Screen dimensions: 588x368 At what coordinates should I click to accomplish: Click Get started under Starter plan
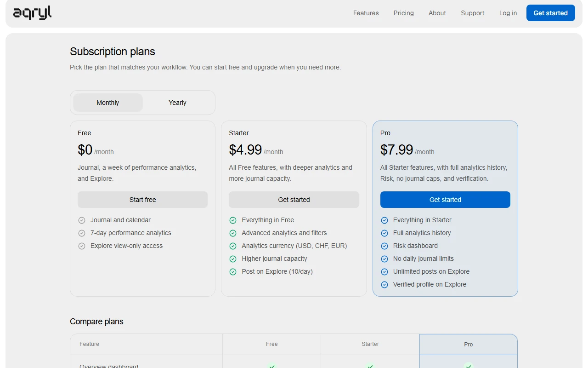pyautogui.click(x=294, y=200)
